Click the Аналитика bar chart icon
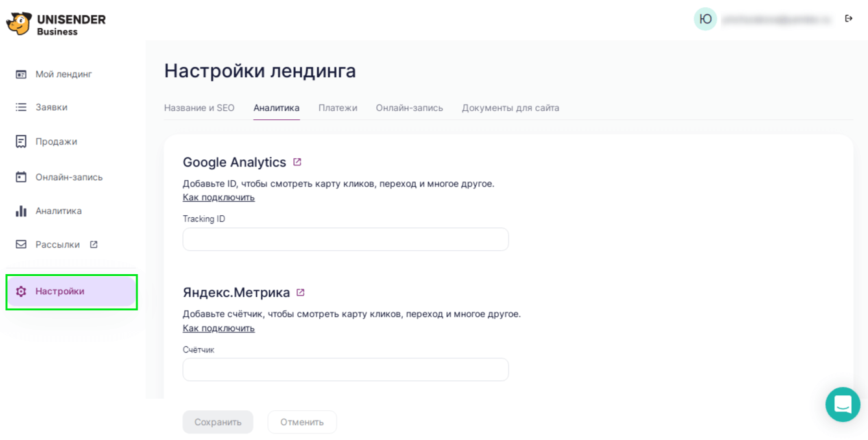 click(21, 211)
